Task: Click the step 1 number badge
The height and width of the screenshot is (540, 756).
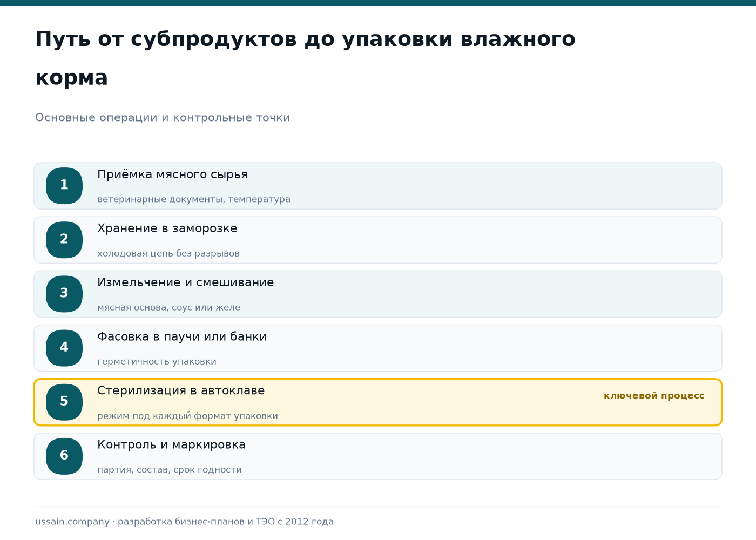Action: pyautogui.click(x=64, y=186)
